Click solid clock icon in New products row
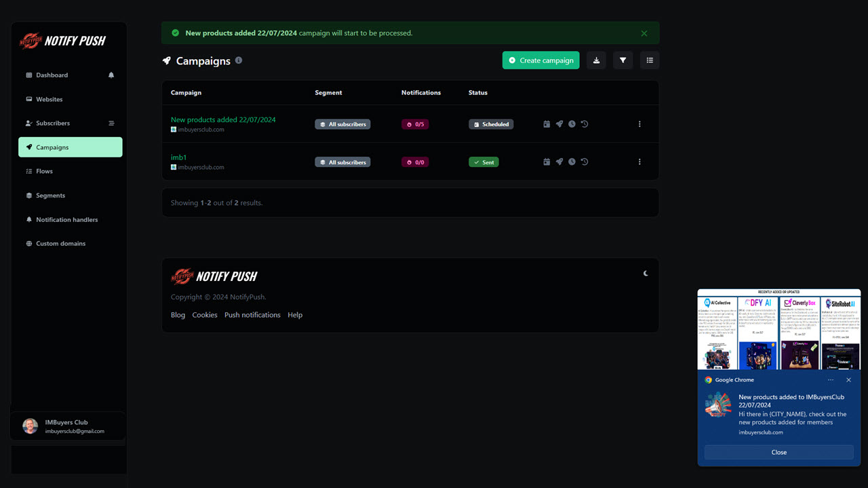 tap(572, 124)
